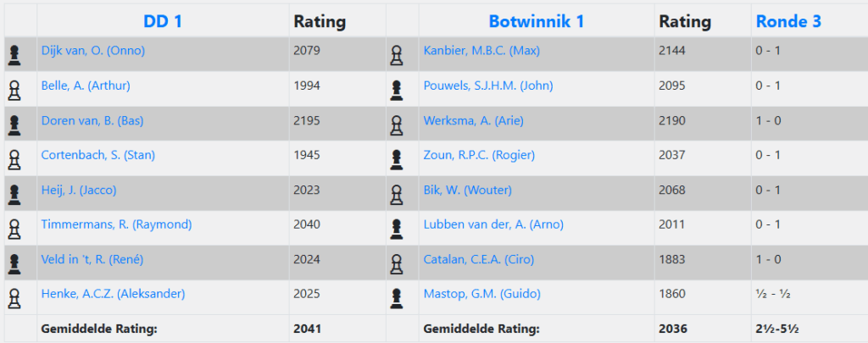Click black pawn icon beside Doren van, B.
This screenshot has height=343, width=868.
[14, 125]
